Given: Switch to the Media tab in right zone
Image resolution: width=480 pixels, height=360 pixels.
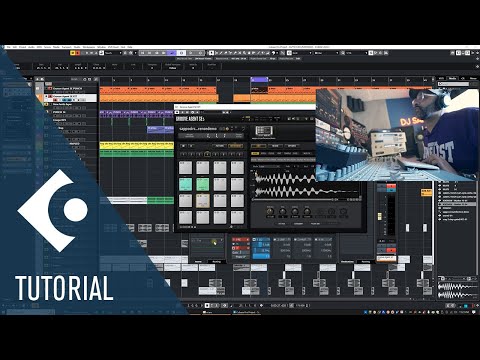Looking at the screenshot, I should pos(452,79).
